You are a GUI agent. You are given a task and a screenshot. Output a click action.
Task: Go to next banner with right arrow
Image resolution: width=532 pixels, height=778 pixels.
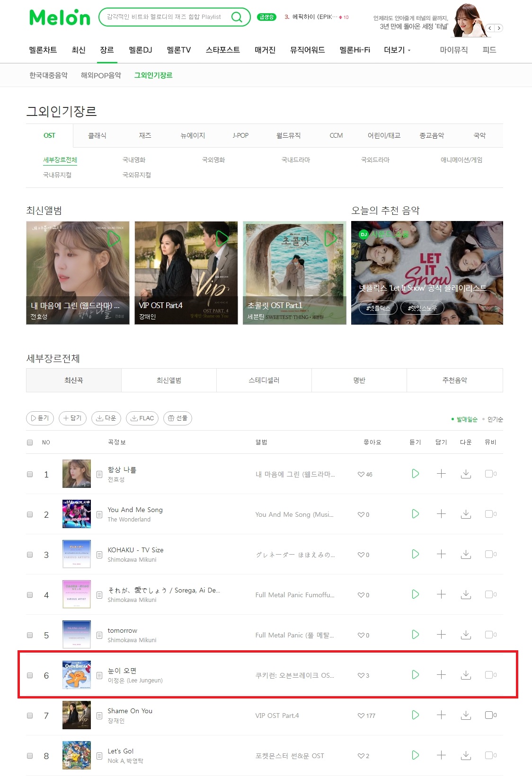tap(498, 28)
